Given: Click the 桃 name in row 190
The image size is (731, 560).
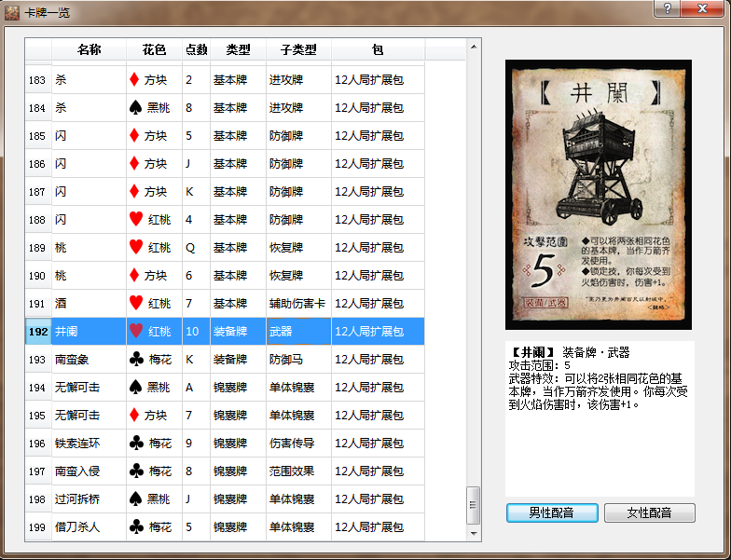Looking at the screenshot, I should [x=61, y=276].
